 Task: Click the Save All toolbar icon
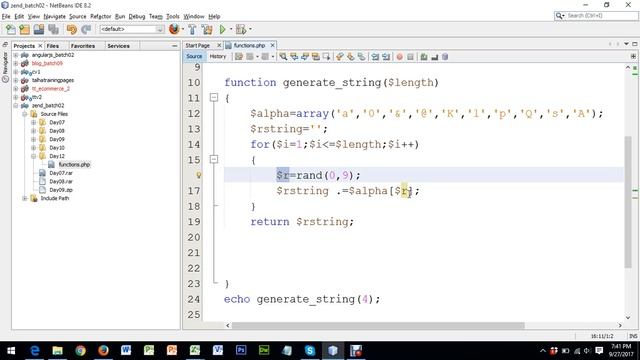pyautogui.click(x=53, y=29)
